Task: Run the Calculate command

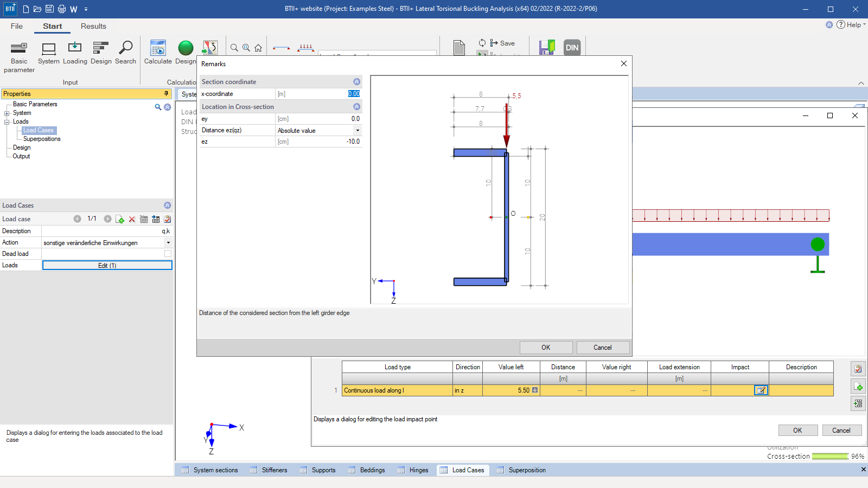Action: coord(158,53)
